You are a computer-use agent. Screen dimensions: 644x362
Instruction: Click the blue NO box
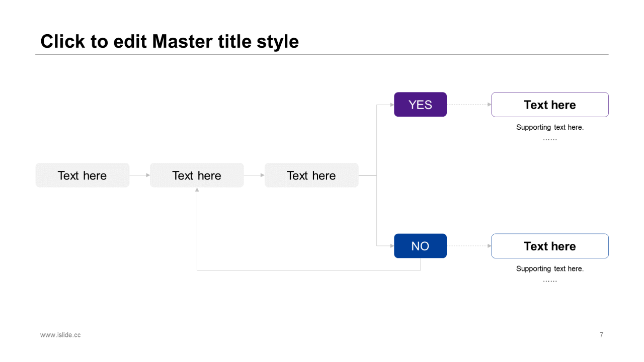pyautogui.click(x=420, y=246)
